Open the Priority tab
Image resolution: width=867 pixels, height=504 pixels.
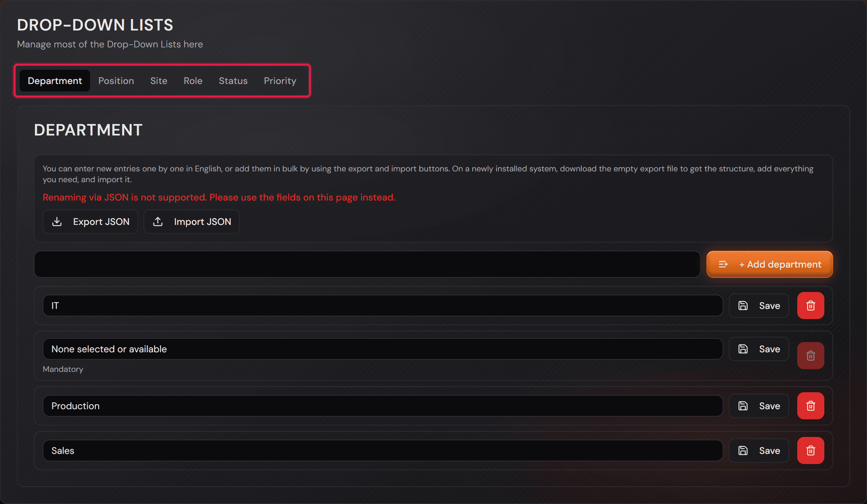point(280,81)
